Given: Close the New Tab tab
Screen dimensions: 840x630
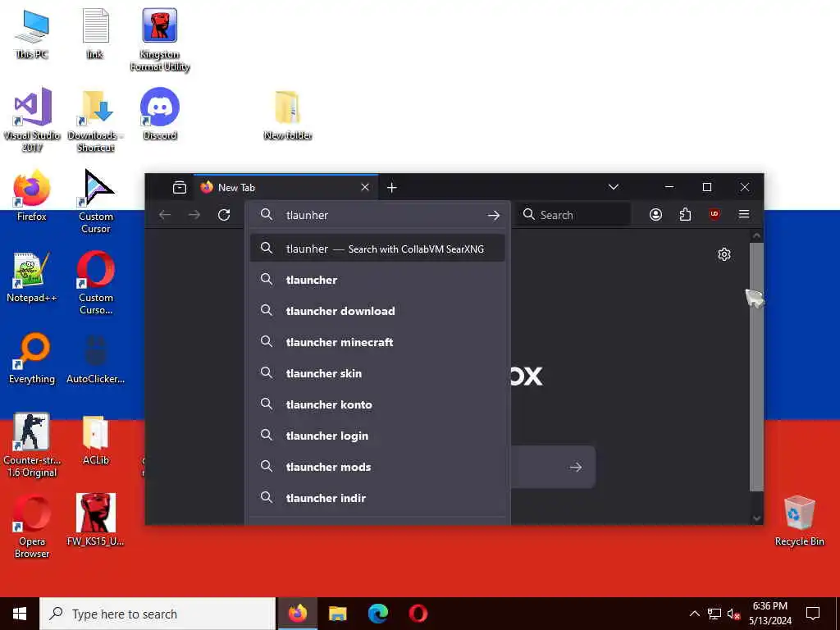Looking at the screenshot, I should [x=365, y=188].
